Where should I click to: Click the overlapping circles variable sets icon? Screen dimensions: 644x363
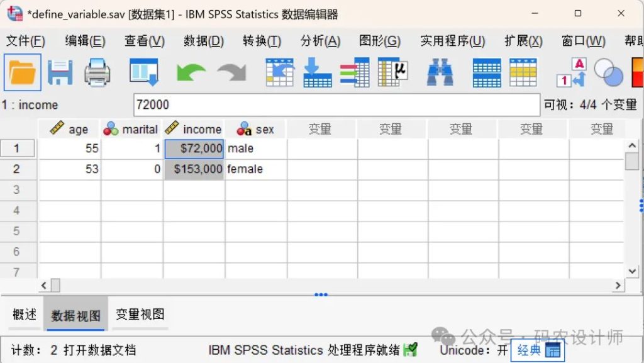pyautogui.click(x=608, y=72)
